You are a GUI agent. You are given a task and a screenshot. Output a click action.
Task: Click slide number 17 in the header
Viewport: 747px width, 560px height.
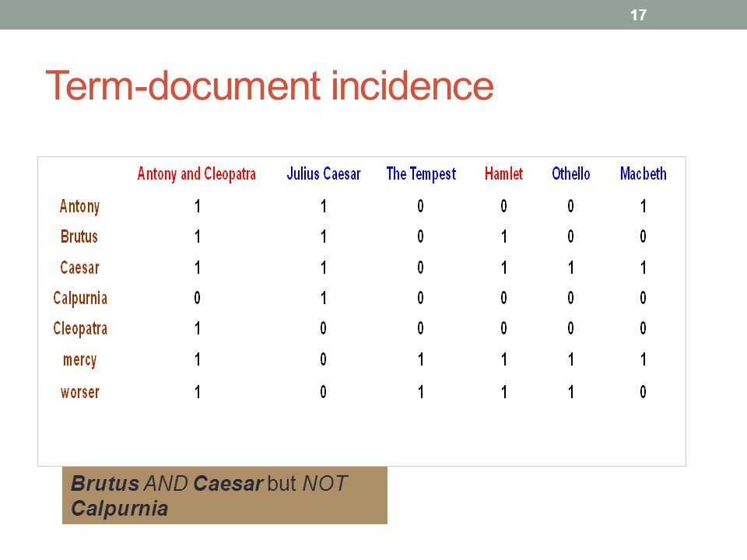638,15
